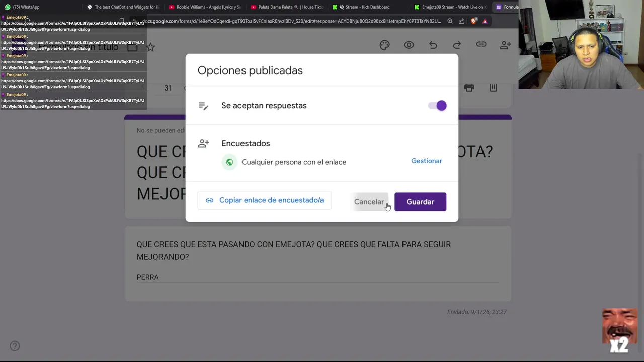
Task: Click the response question text below dialog
Action: click(294, 250)
